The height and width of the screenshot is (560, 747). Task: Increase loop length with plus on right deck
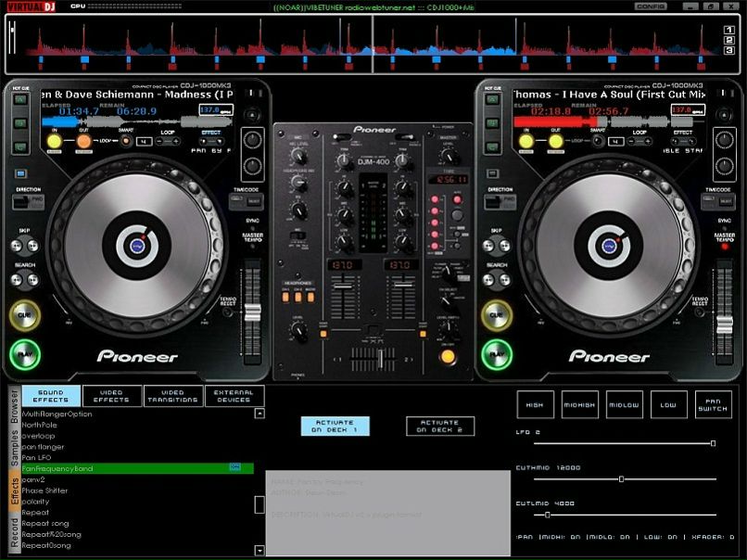tap(648, 142)
